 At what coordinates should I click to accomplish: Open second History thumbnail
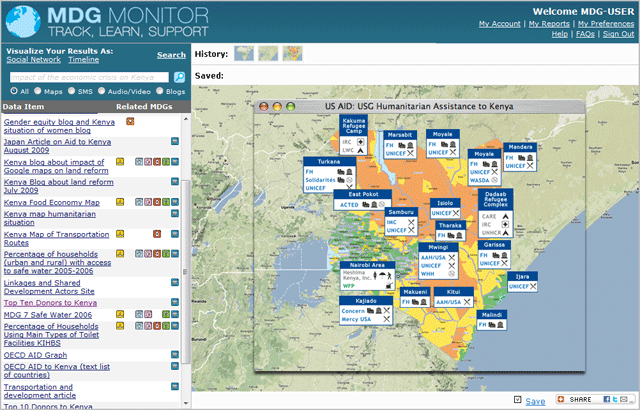point(268,53)
